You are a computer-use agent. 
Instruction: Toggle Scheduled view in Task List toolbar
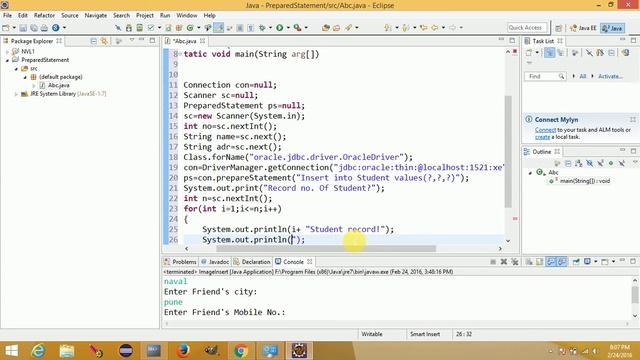(560, 53)
